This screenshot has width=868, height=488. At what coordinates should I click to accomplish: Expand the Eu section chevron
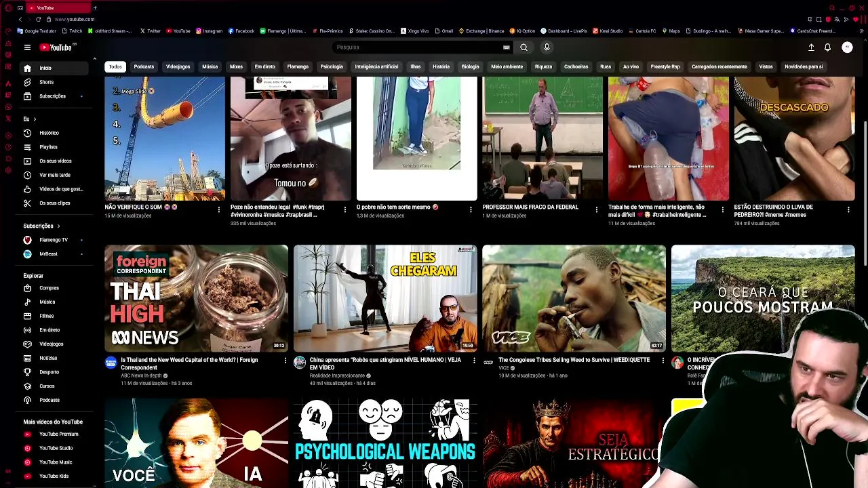pyautogui.click(x=35, y=119)
